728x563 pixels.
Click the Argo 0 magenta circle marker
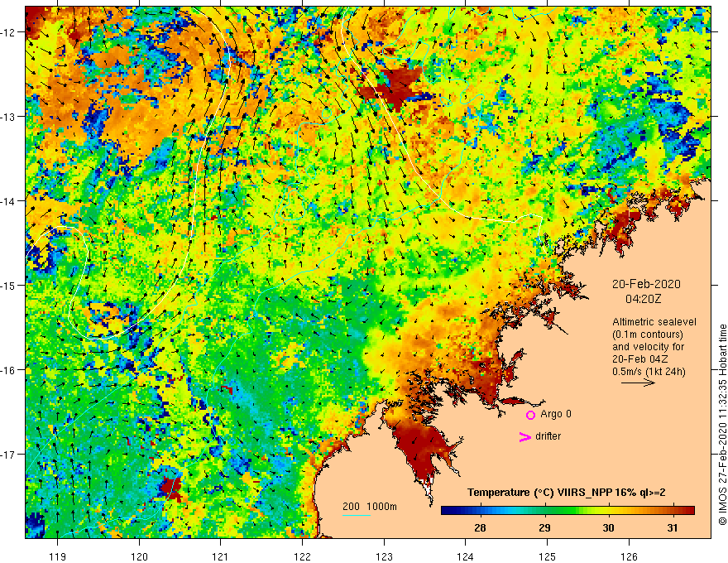pyautogui.click(x=530, y=415)
